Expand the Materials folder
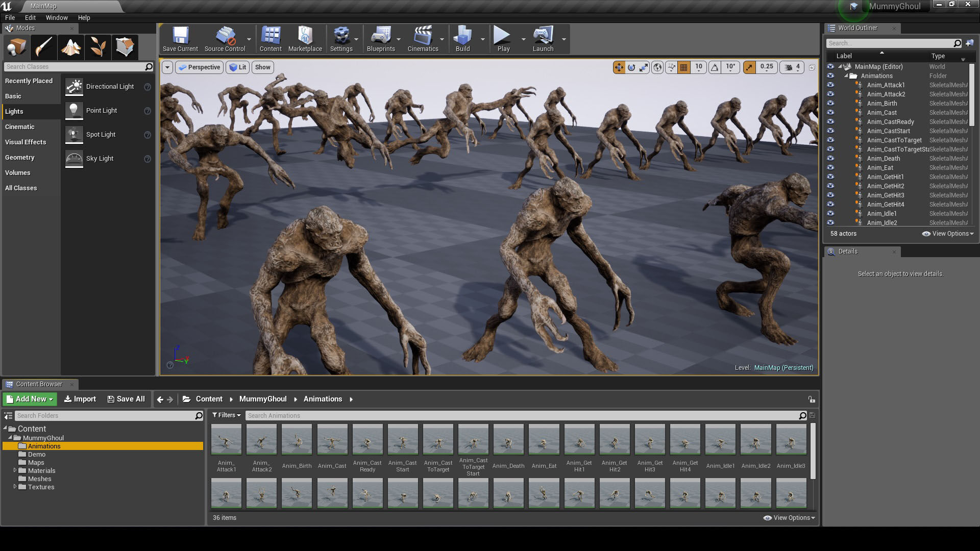Viewport: 980px width, 551px height. 15,471
